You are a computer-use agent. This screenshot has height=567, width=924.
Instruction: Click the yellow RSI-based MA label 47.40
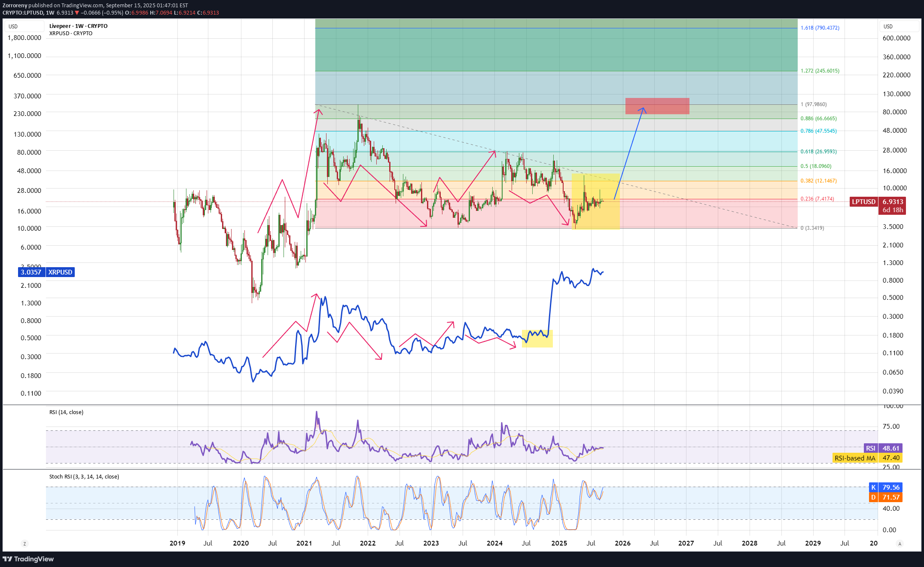click(x=890, y=458)
